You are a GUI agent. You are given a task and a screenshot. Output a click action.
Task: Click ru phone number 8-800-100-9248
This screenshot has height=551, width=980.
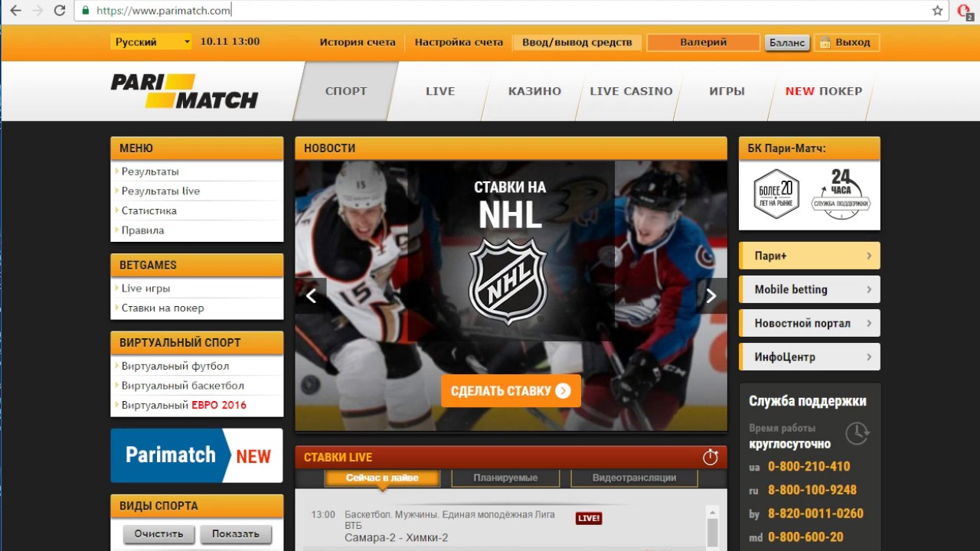pyautogui.click(x=812, y=490)
